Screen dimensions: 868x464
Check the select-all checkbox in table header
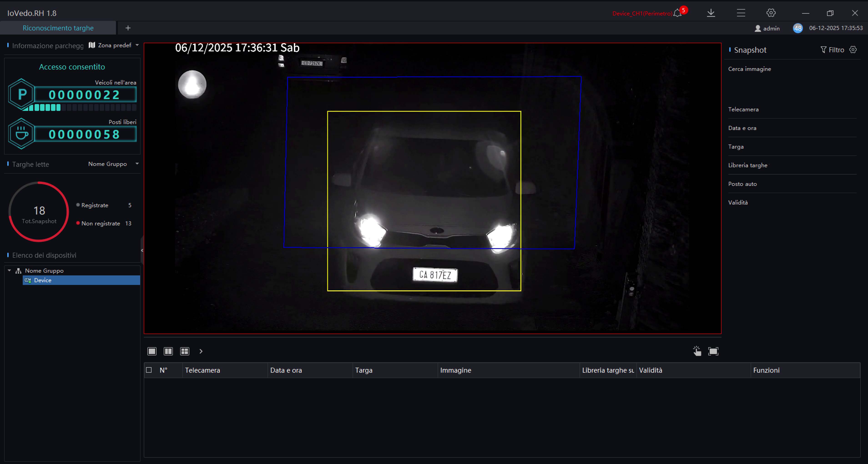pos(149,370)
